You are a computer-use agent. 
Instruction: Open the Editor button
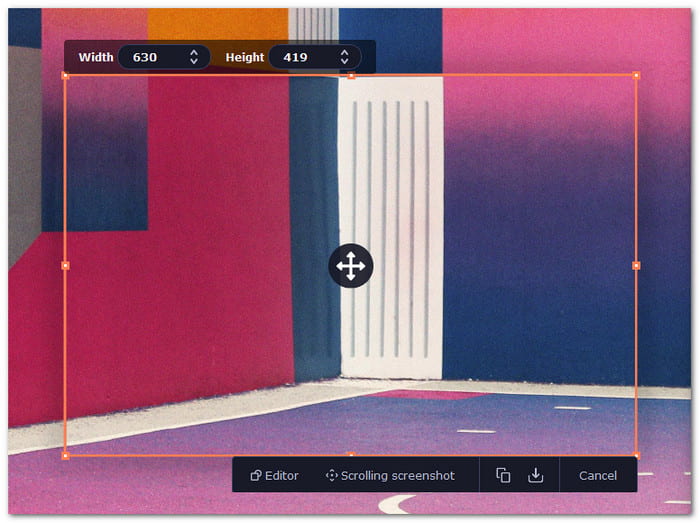[274, 476]
